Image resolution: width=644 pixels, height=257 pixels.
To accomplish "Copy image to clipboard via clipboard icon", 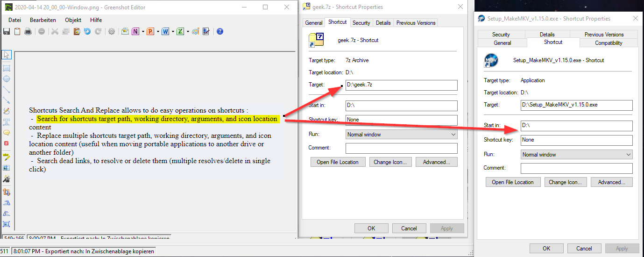I will tap(17, 31).
